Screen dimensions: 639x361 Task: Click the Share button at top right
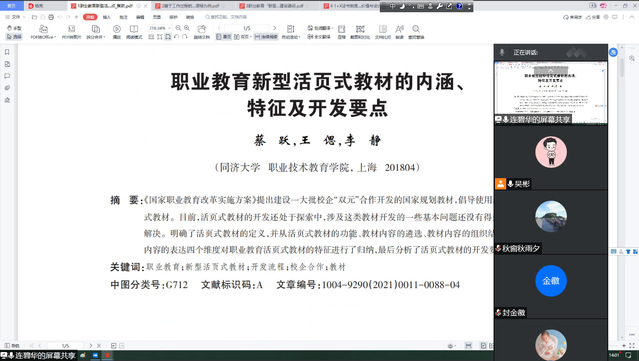[x=593, y=17]
